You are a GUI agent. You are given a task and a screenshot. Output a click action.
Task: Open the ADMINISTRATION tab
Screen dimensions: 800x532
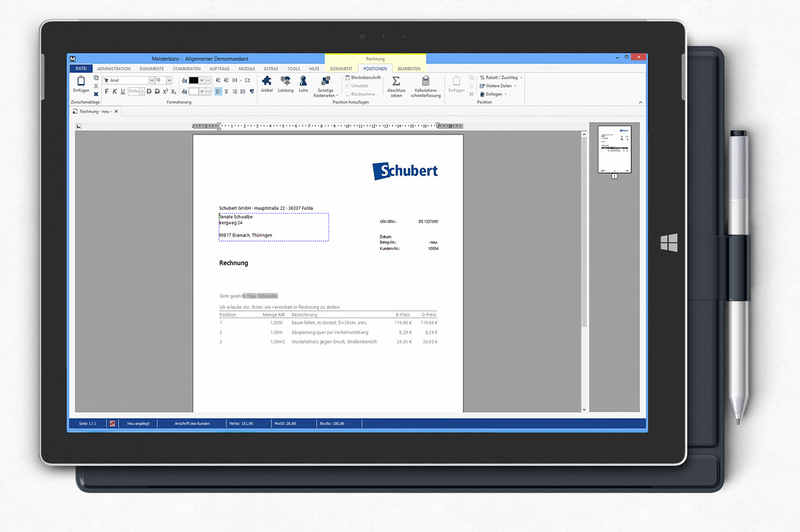(x=113, y=69)
